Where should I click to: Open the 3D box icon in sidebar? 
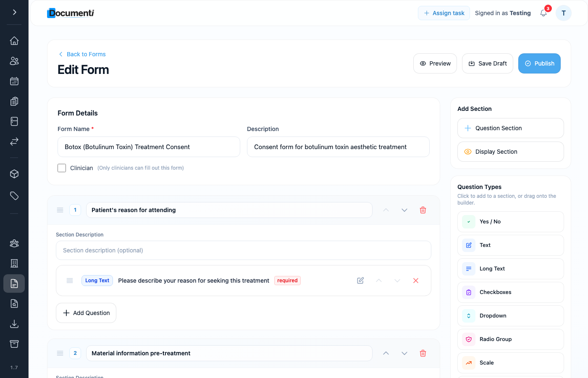coord(14,174)
